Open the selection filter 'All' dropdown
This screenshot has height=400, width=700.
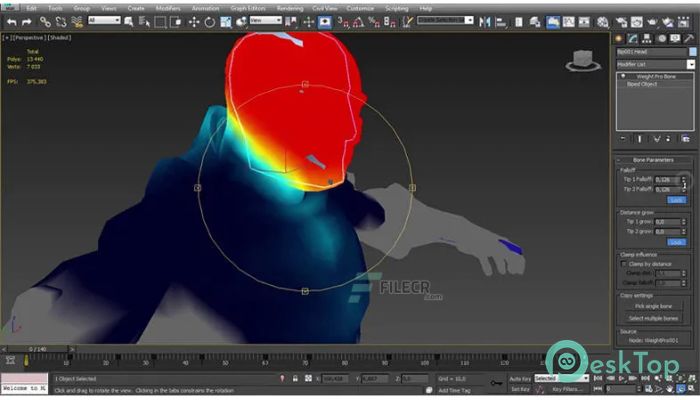[104, 20]
